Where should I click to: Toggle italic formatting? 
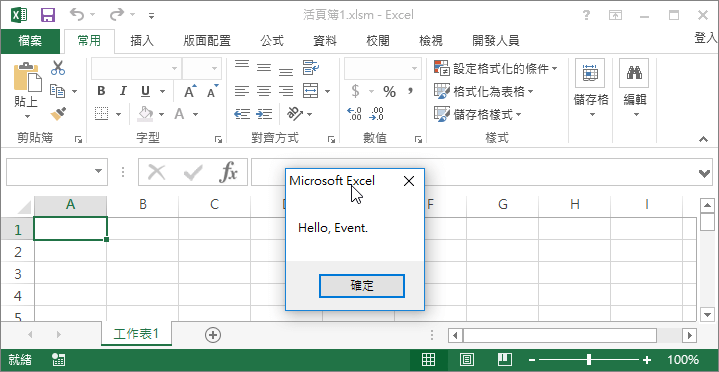(123, 91)
